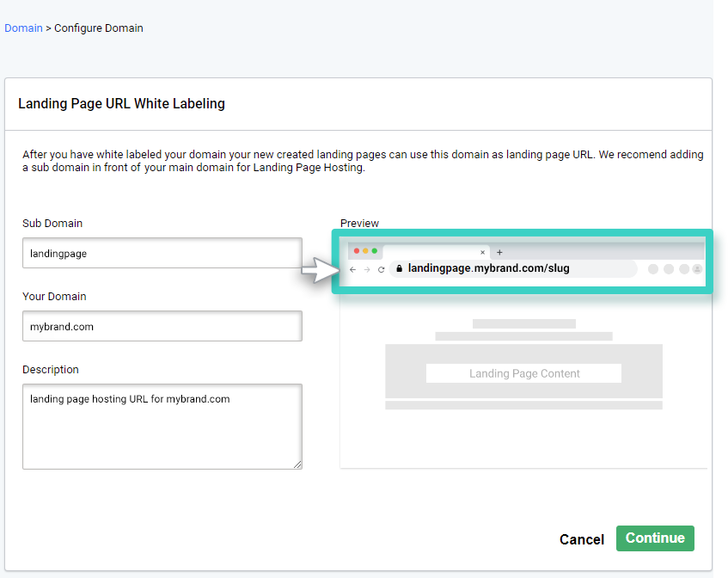Hit the reload icon in preview browser
728x578 pixels.
[x=381, y=269]
